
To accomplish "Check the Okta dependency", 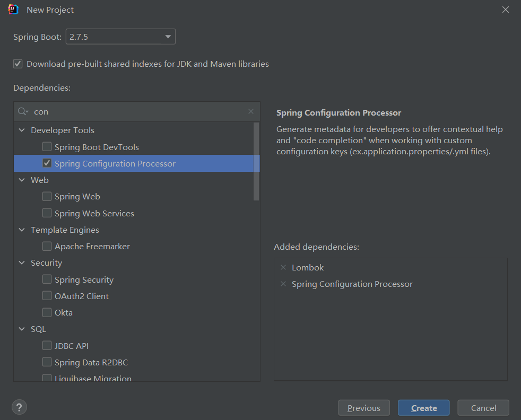I will pos(47,312).
